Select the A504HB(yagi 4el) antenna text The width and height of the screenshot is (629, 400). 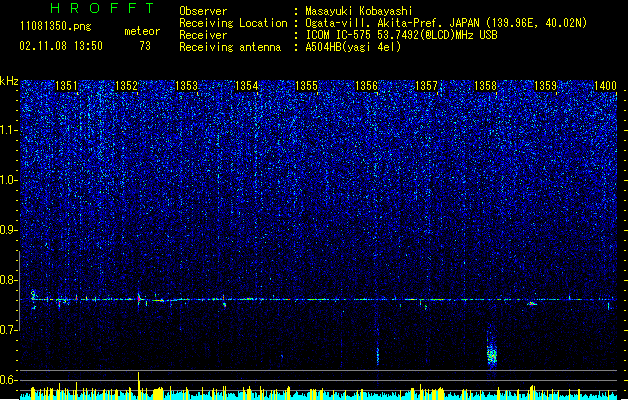[x=353, y=47]
